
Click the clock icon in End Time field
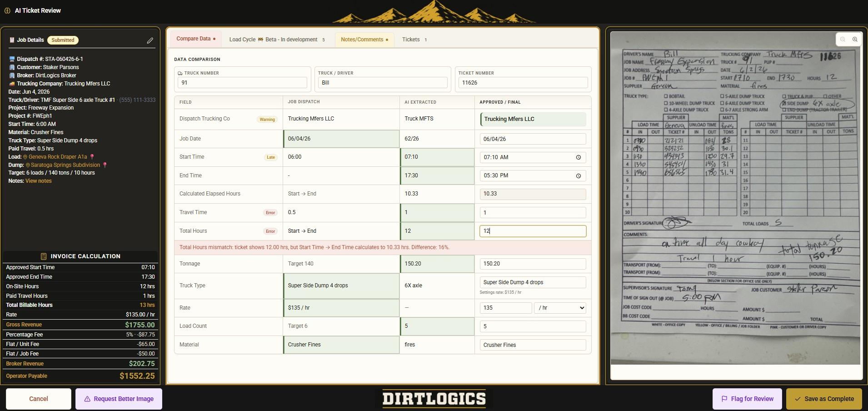point(579,176)
